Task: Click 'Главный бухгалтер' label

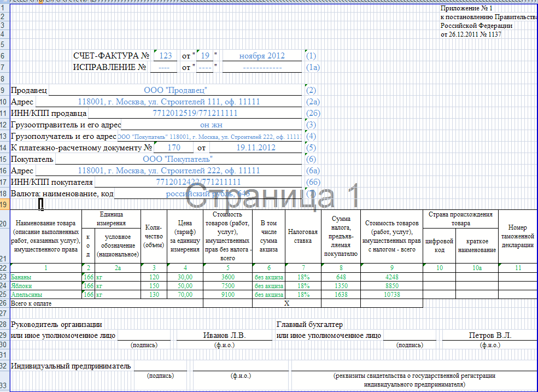Action: [x=309, y=324]
